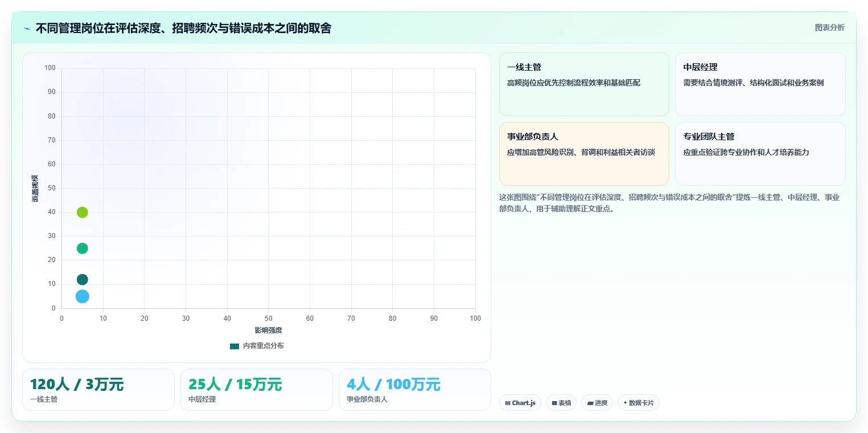868x433 pixels.
Task: Click the main title 不同管理岗位在评估深度
Action: [183, 28]
